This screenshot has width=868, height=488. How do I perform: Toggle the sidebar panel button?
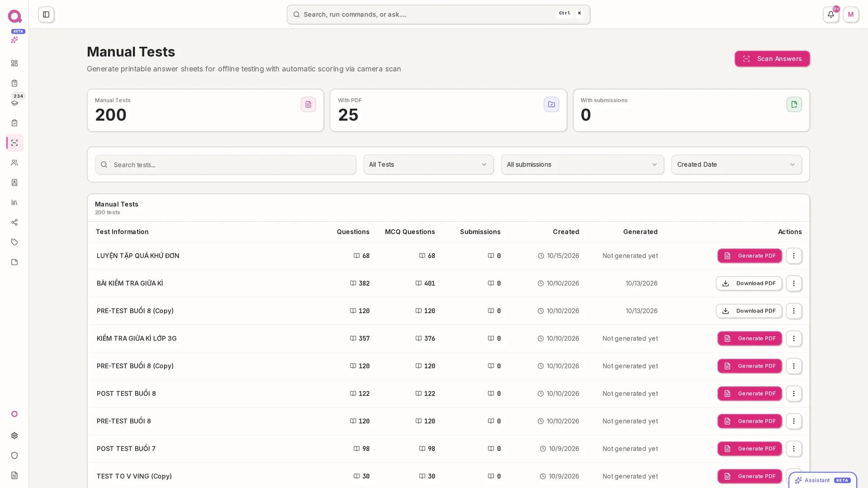pos(46,14)
